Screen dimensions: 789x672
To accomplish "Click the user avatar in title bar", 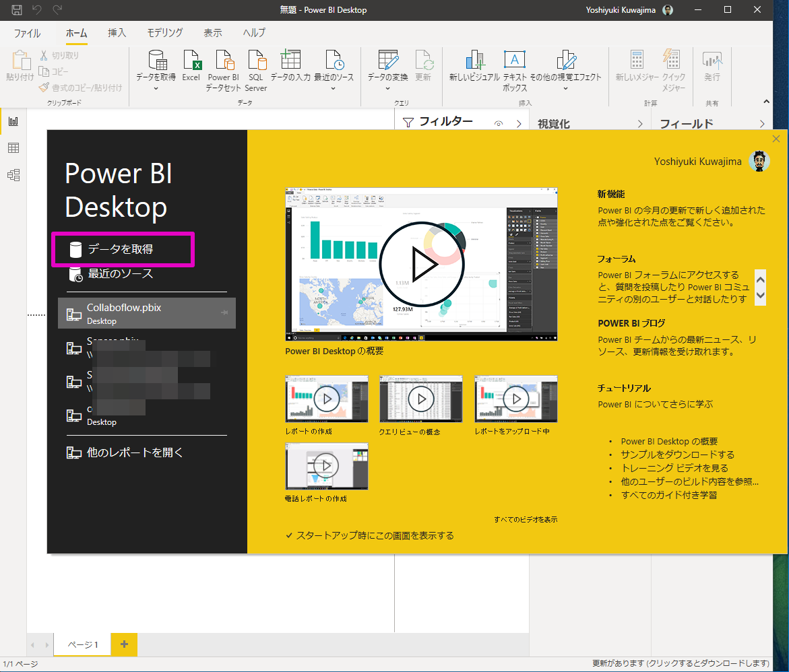I will tap(667, 10).
